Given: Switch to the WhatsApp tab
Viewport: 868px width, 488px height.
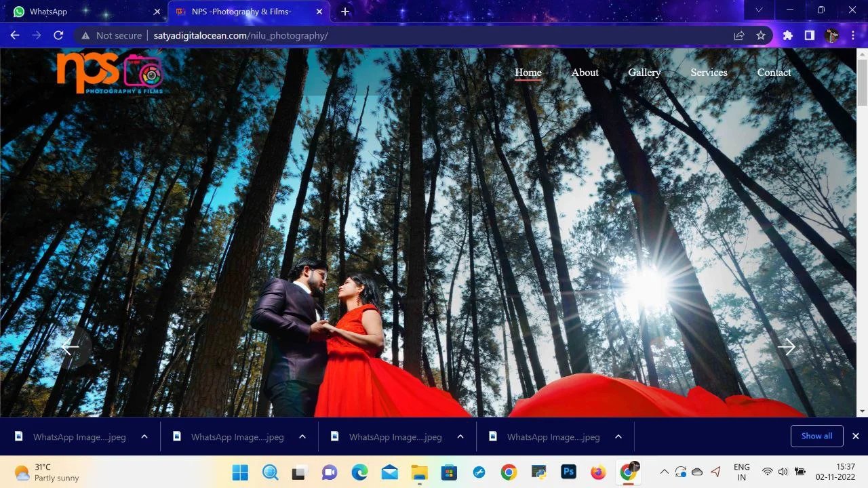Looking at the screenshot, I should 81,12.
